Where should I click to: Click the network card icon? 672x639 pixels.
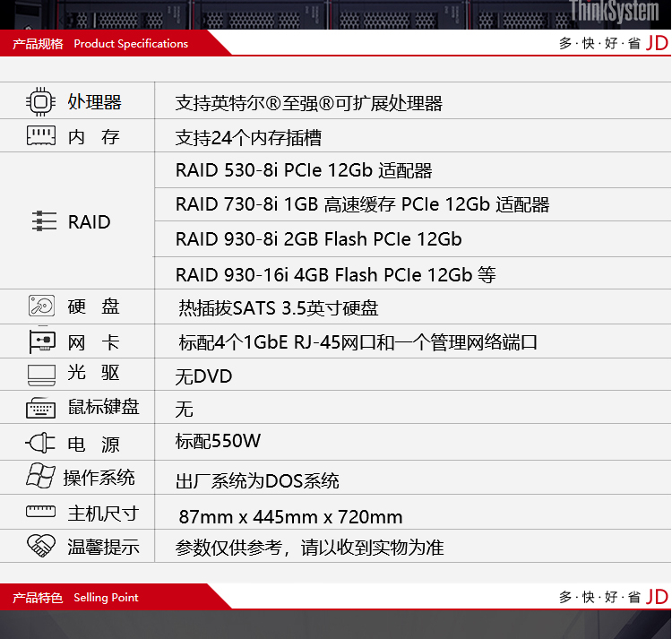[x=41, y=341]
